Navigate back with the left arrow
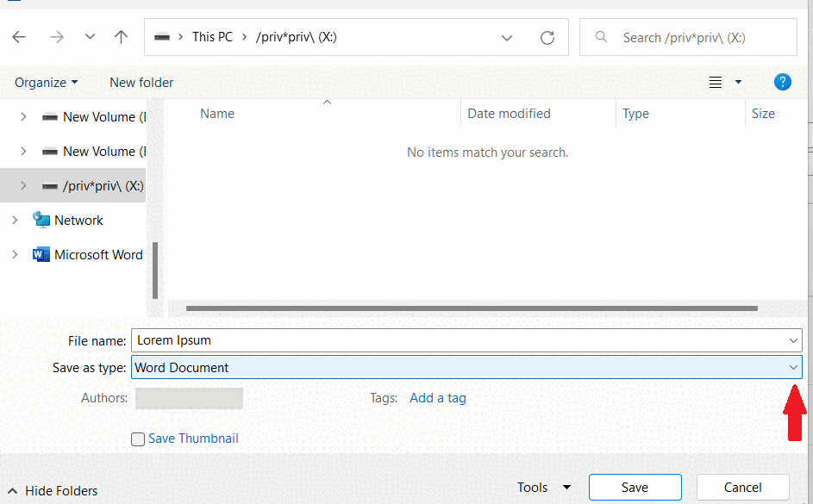 click(18, 37)
